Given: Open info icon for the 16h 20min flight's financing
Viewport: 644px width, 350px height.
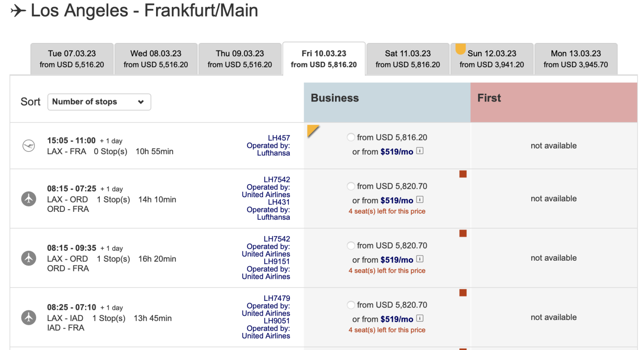Looking at the screenshot, I should coord(419,259).
